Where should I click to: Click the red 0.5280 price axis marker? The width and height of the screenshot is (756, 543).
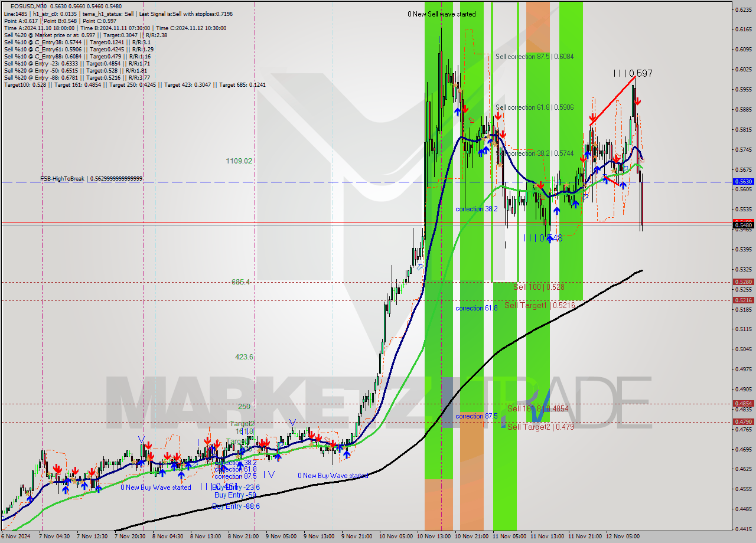pos(742,282)
